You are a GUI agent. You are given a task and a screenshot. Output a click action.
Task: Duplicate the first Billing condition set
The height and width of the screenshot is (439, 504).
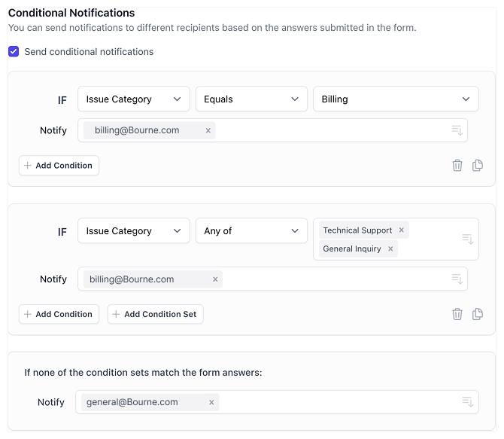click(x=478, y=165)
